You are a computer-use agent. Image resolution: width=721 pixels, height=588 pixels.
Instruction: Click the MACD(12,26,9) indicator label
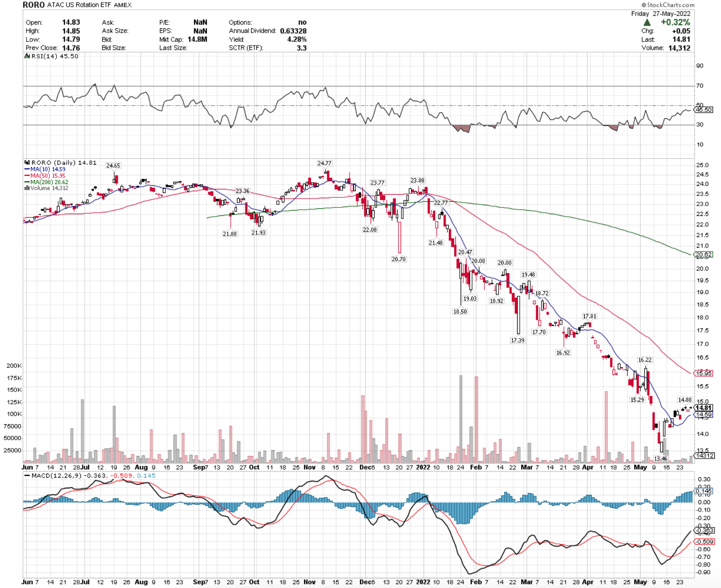click(56, 476)
